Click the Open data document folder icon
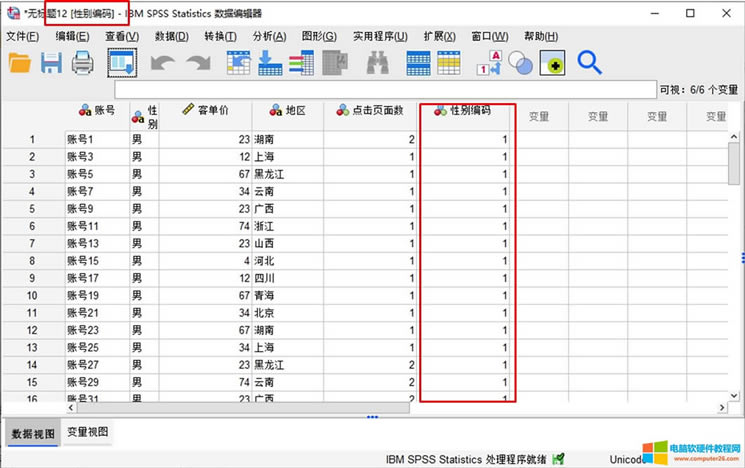745x468 pixels. point(20,63)
